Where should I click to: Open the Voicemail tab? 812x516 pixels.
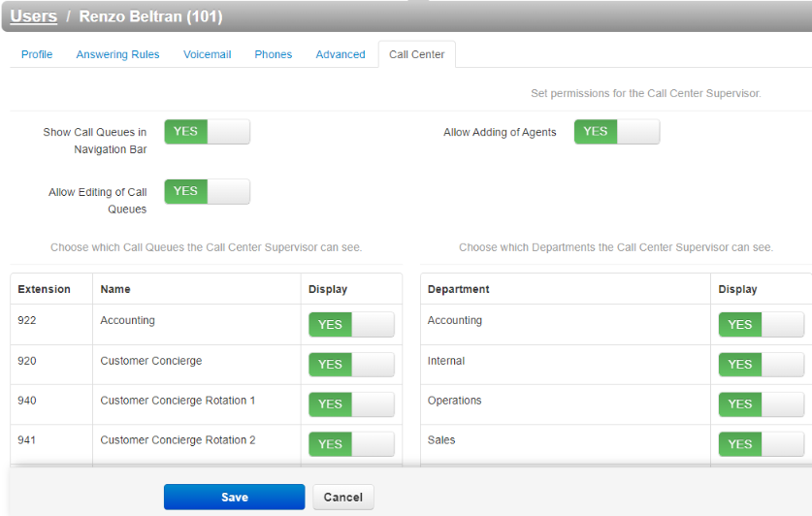pos(208,54)
